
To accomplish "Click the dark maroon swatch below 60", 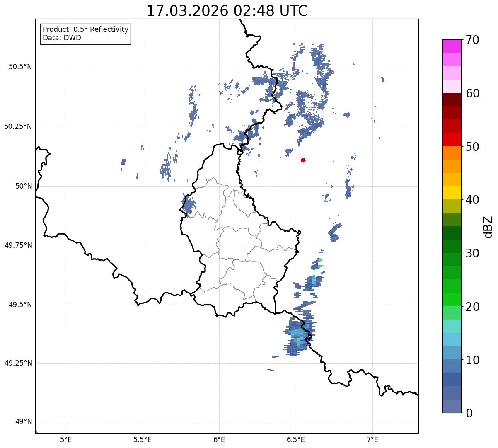I will point(452,99).
